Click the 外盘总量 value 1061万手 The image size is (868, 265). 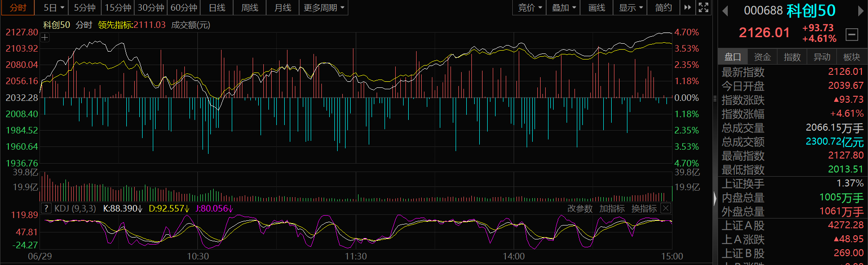[x=841, y=212]
